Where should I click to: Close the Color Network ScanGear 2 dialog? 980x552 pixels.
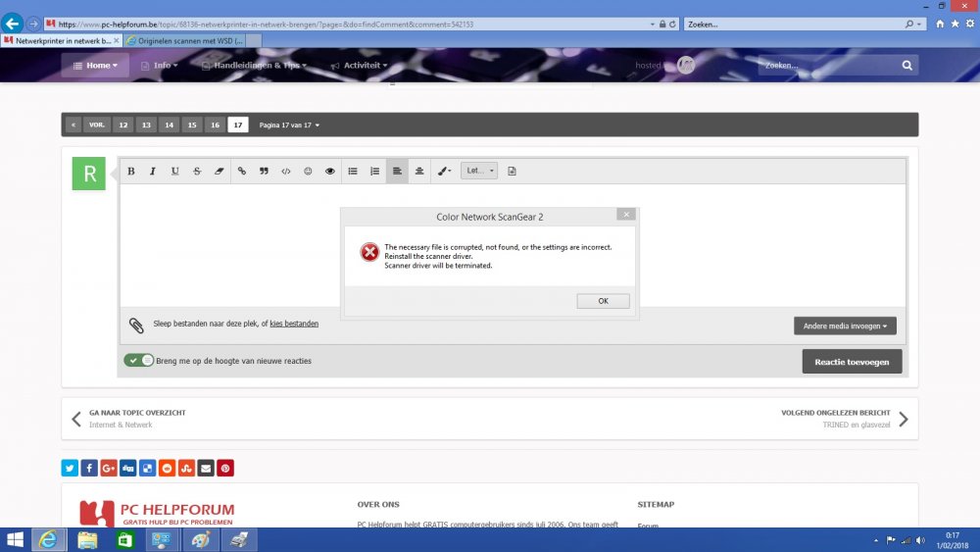pyautogui.click(x=626, y=215)
